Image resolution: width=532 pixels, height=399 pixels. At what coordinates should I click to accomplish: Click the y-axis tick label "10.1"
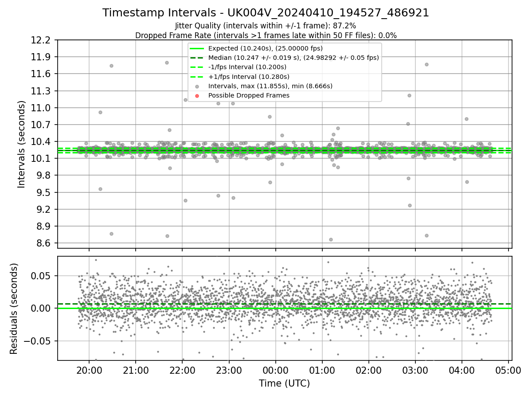(42, 159)
